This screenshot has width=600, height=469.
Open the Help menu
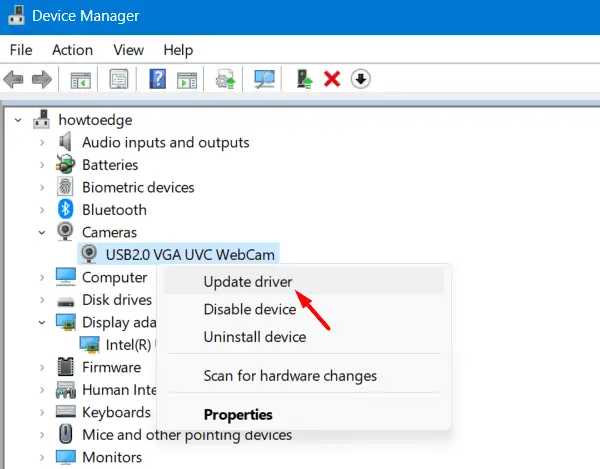click(178, 50)
